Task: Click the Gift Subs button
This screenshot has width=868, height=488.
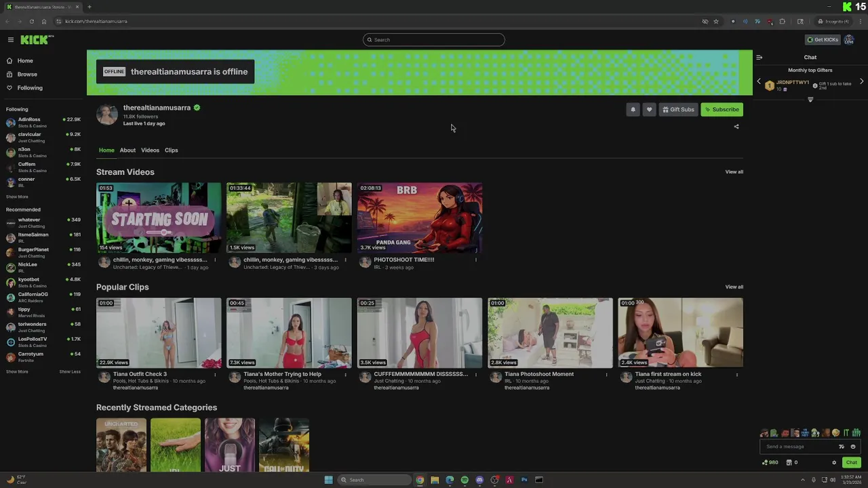Action: tap(678, 110)
